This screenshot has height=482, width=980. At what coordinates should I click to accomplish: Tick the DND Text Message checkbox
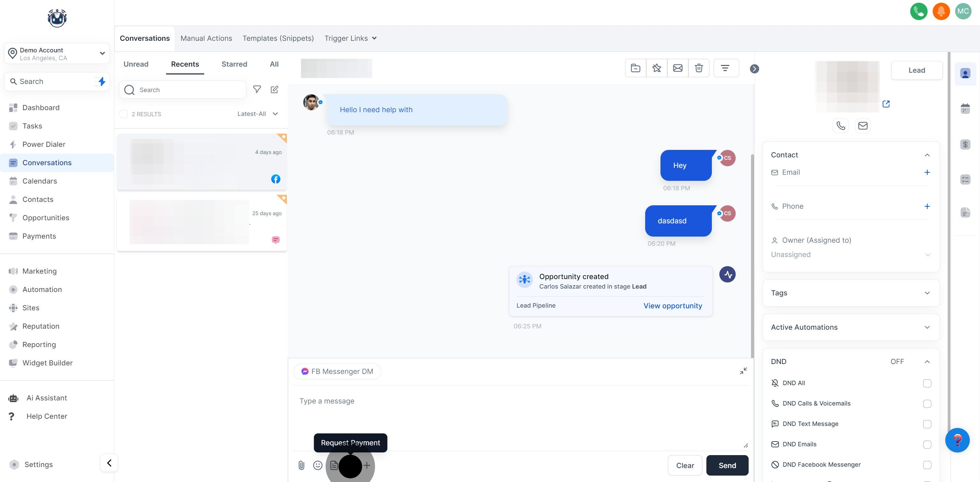927,424
